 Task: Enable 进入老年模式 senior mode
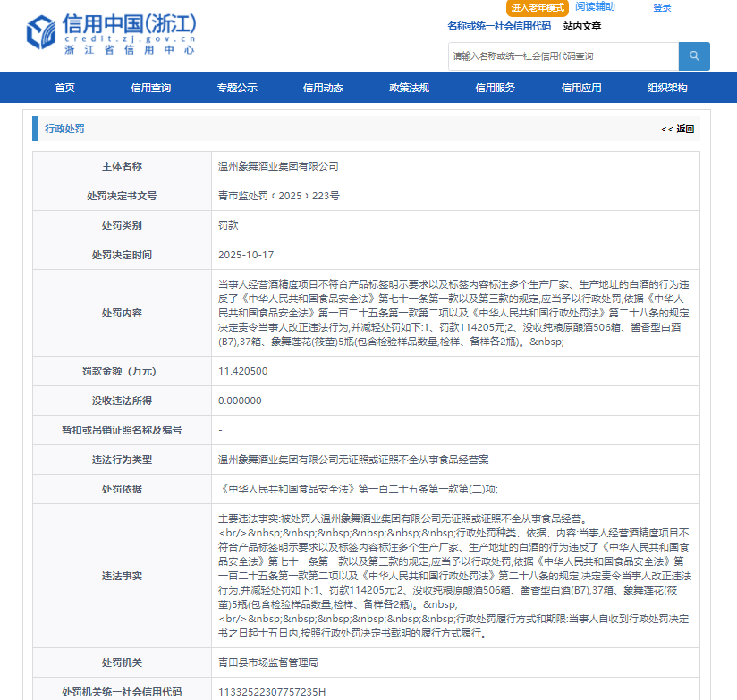pos(538,8)
